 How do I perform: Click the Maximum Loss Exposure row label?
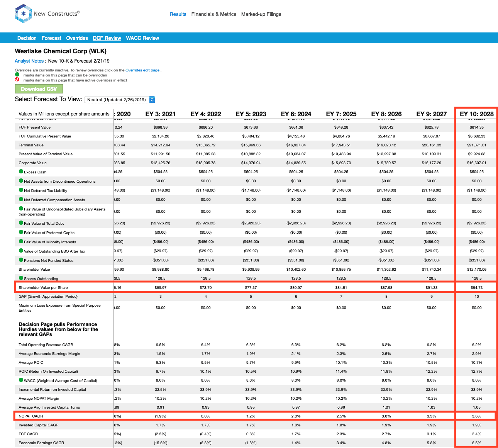pyautogui.click(x=59, y=308)
